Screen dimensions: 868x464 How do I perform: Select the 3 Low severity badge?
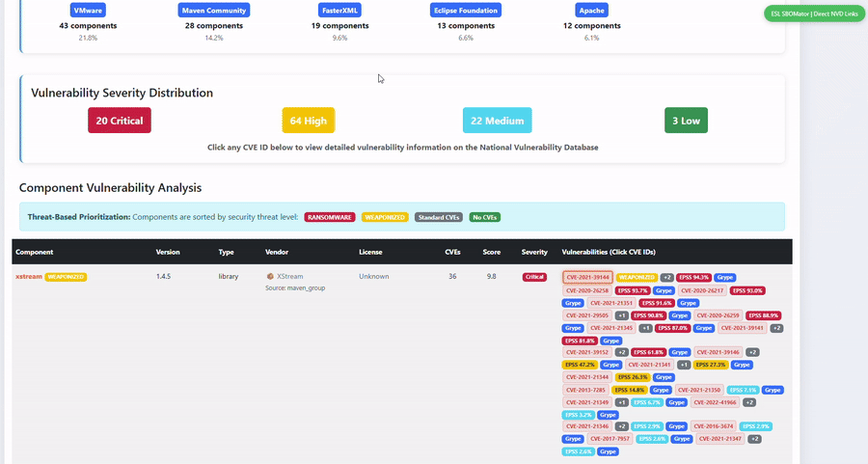(686, 121)
